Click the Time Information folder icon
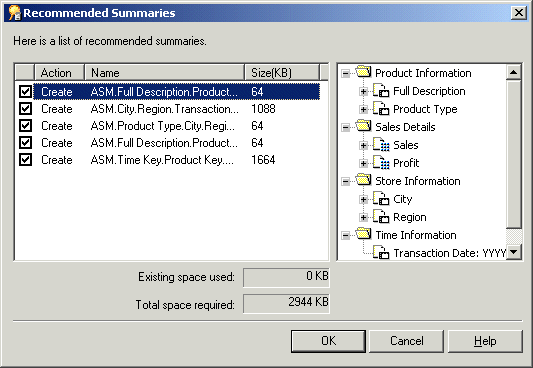Screen dimensions: 533x368 pyautogui.click(x=363, y=234)
